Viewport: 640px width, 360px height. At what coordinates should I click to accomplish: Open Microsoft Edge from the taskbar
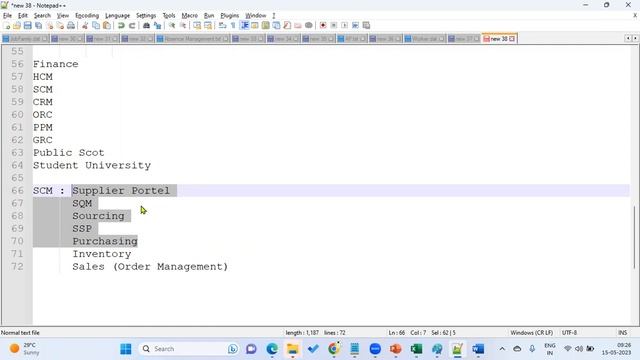tap(272, 349)
